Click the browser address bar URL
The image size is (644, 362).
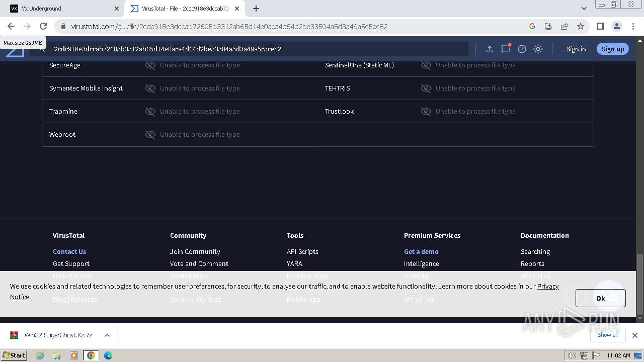coord(229,27)
